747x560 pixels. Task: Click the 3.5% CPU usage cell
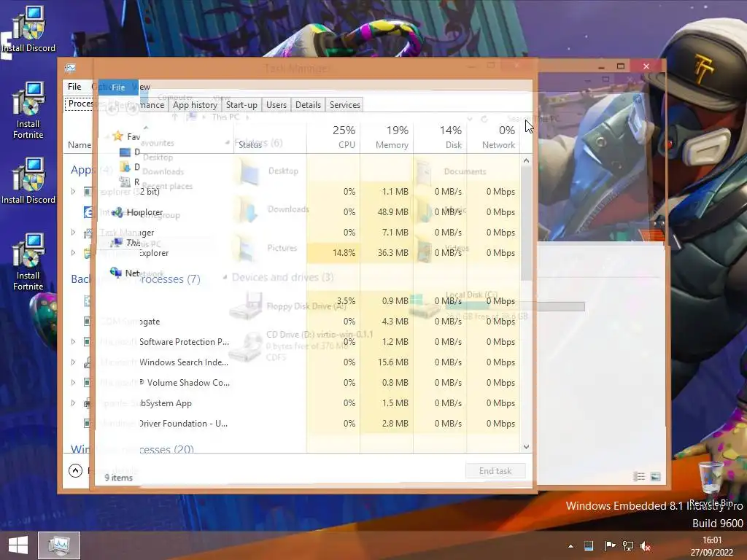tap(333, 301)
